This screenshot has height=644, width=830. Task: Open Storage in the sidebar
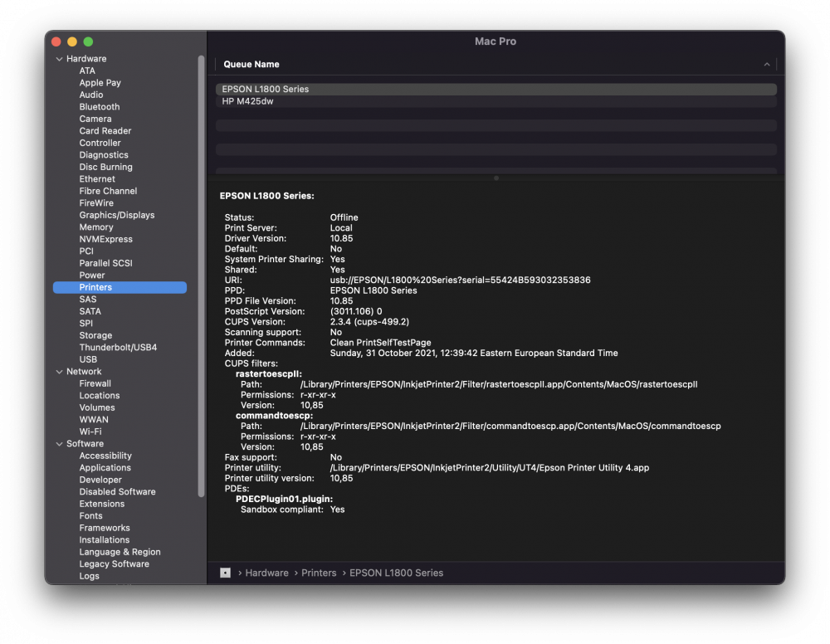(95, 335)
